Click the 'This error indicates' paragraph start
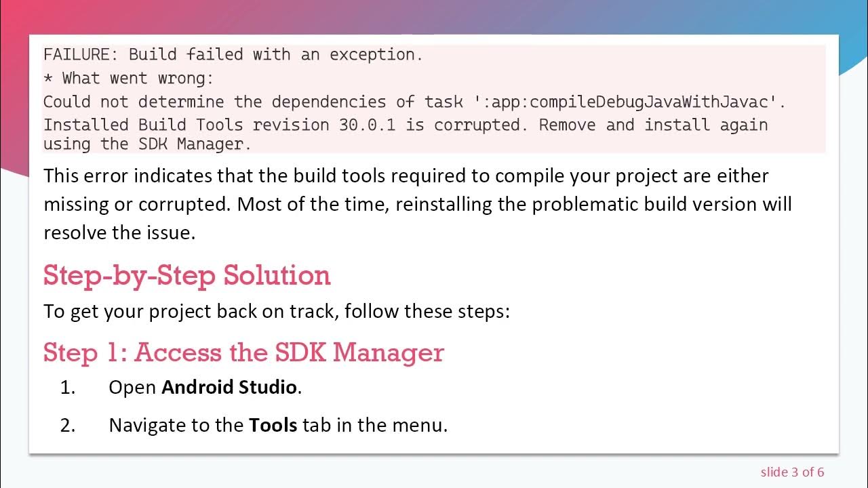 coord(127,176)
